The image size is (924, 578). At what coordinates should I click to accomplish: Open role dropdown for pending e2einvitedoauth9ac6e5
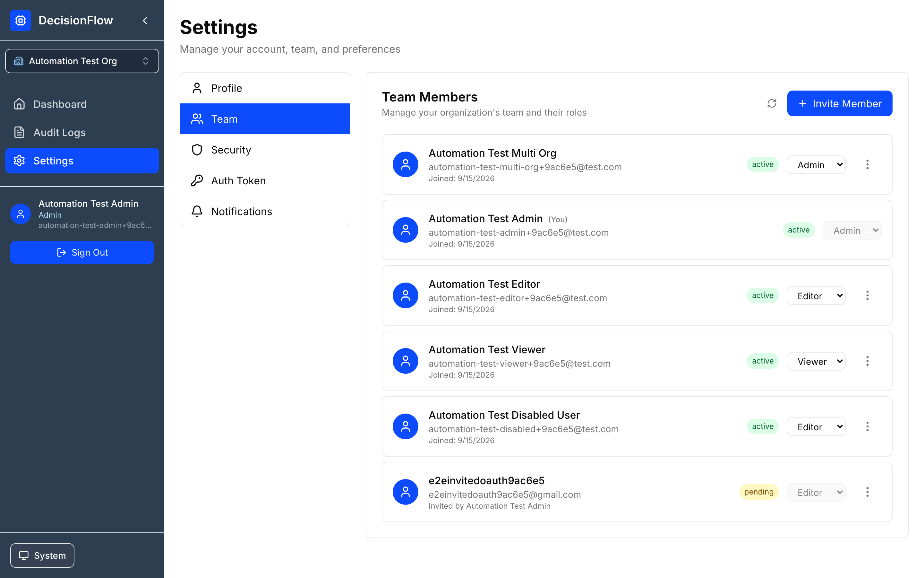(x=816, y=492)
